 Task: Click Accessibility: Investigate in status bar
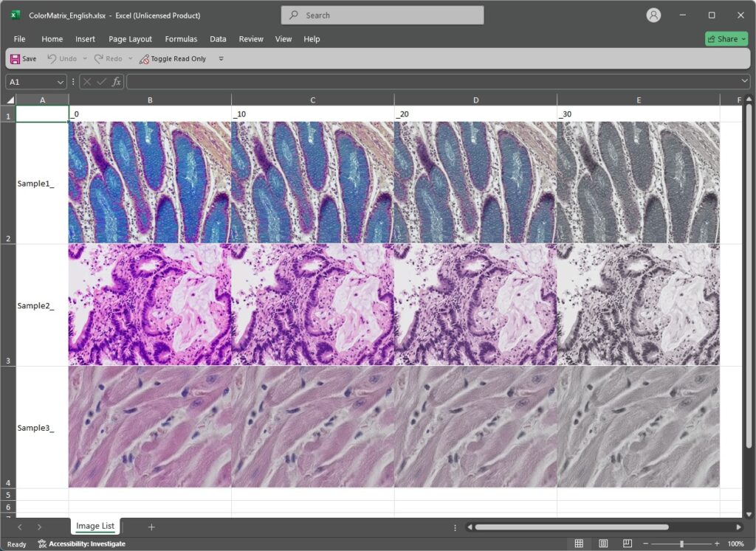coord(82,544)
